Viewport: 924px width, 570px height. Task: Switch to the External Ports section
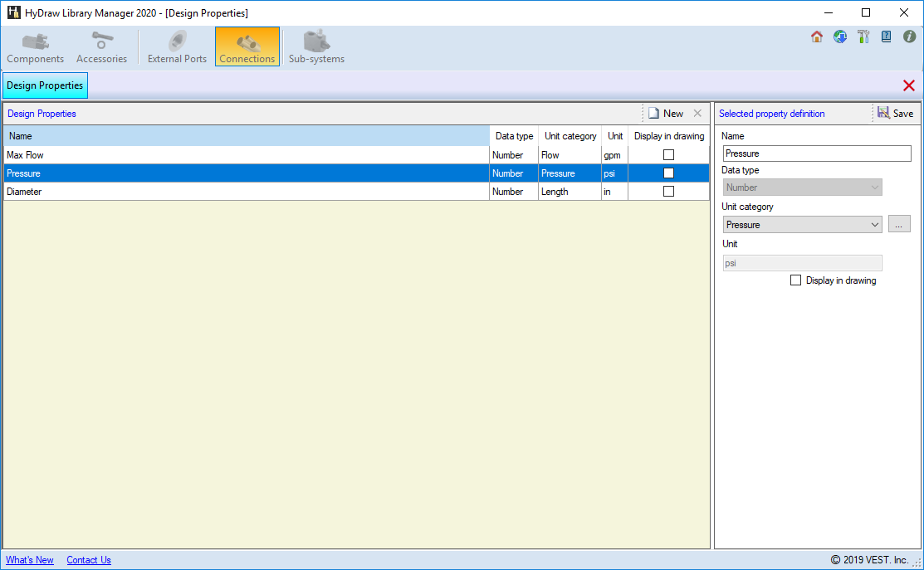[x=177, y=47]
